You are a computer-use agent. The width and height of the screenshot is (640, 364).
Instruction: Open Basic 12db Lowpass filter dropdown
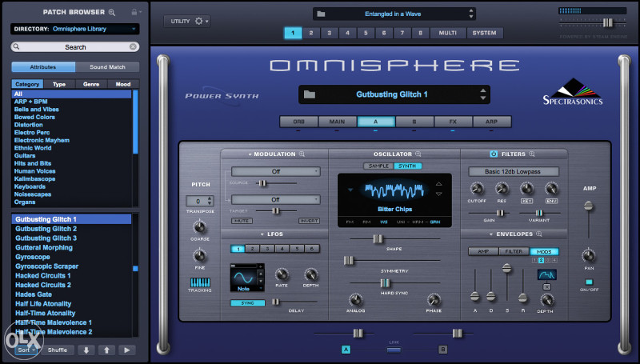[513, 171]
